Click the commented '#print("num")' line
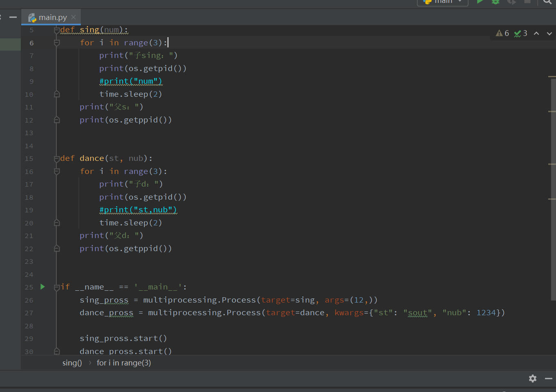Viewport: 556px width, 392px height. pos(131,81)
